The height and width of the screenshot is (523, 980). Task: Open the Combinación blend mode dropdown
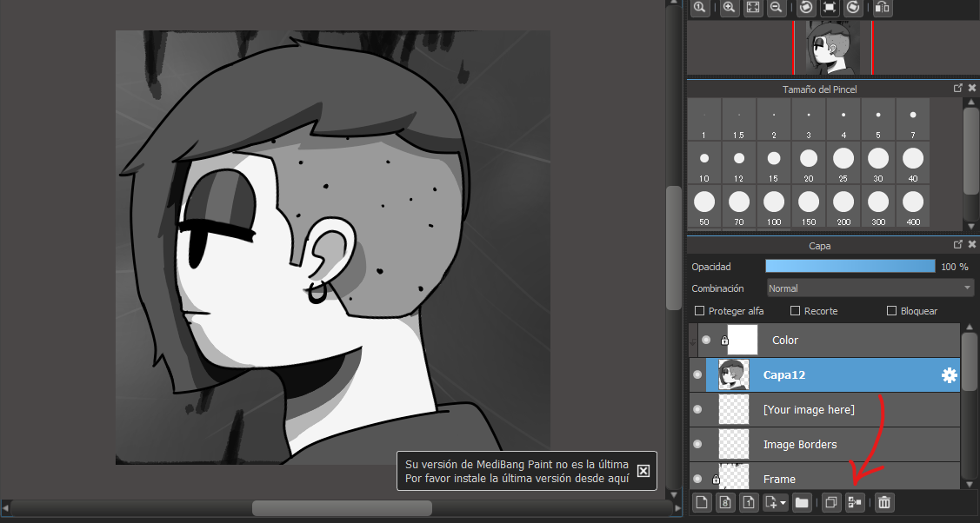pos(870,288)
